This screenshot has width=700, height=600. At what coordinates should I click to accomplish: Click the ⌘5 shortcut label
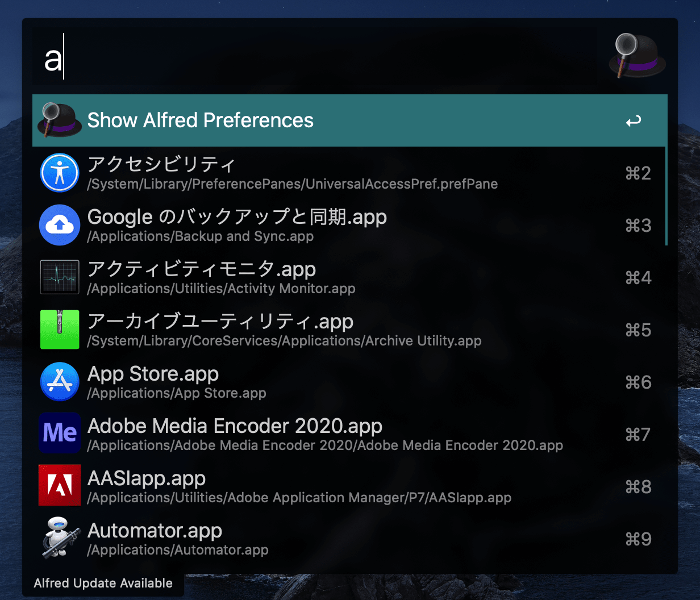point(638,330)
